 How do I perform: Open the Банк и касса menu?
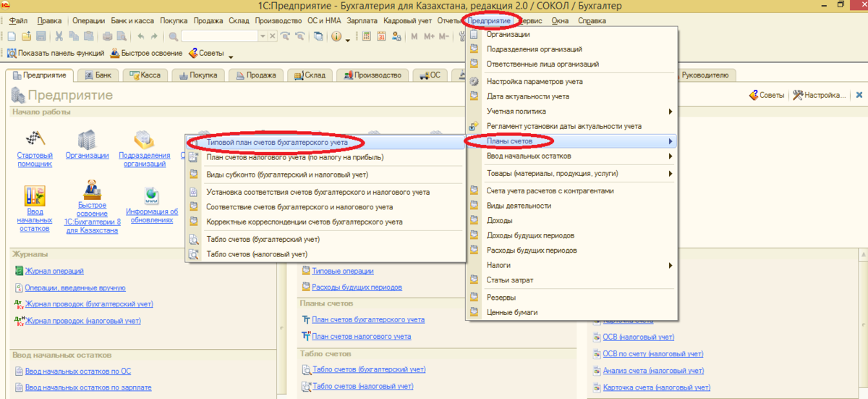click(133, 21)
